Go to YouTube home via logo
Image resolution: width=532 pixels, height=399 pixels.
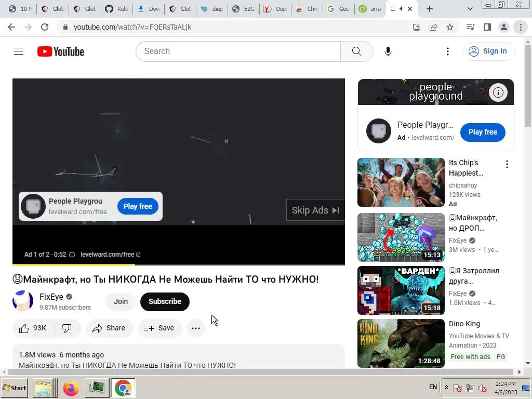point(61,51)
